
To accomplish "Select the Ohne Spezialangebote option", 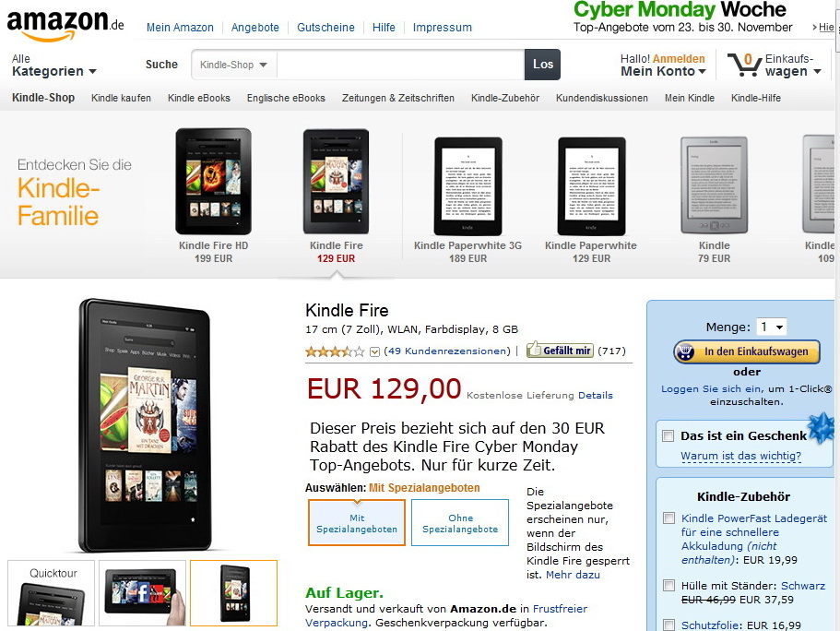I will 460,523.
